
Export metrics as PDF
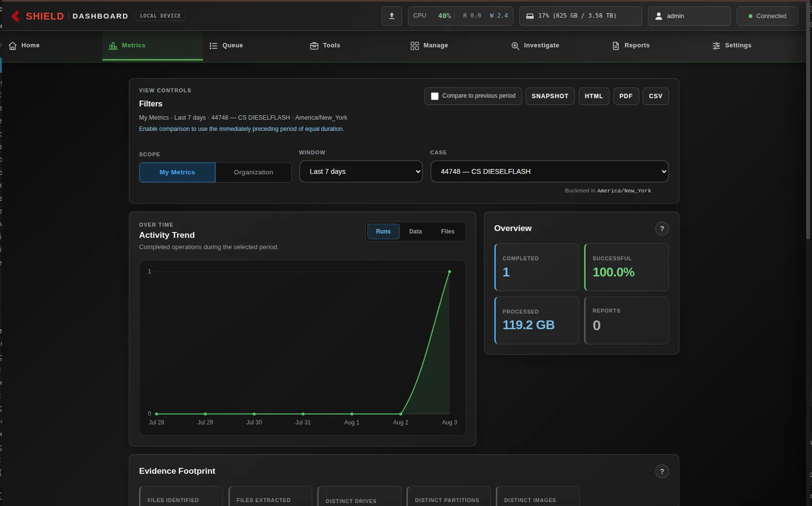point(626,96)
